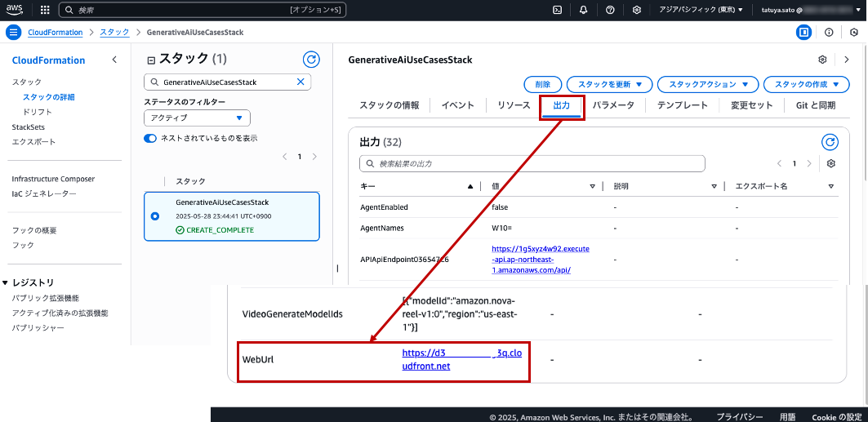The height and width of the screenshot is (422, 868).
Task: Refresh the stack list
Action: click(x=312, y=60)
